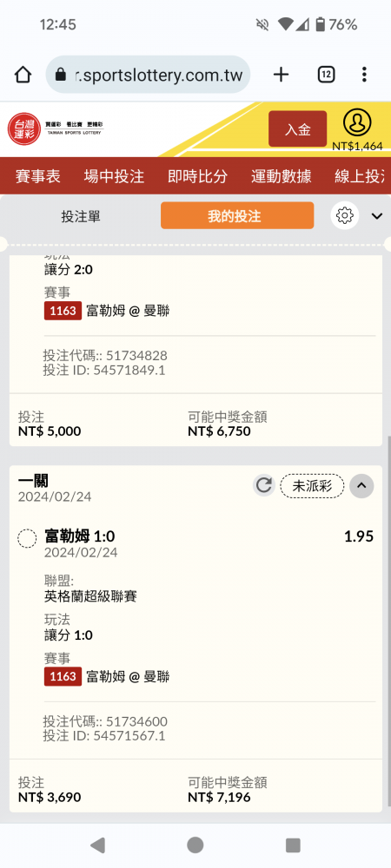
Task: Switch to the 投注單 tab
Action: coord(81,216)
